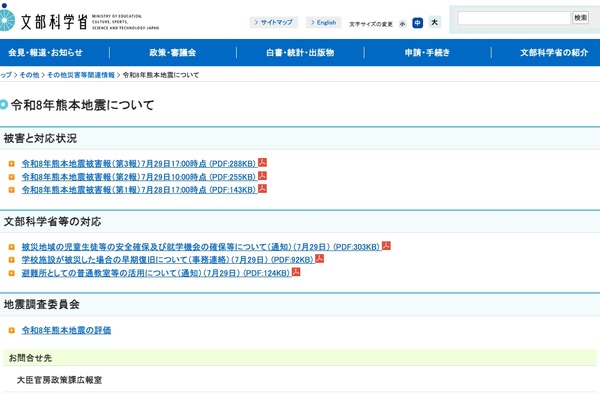Select the 地震調査委員会 section heading
Screen dimensions: 600x400
pos(42,305)
